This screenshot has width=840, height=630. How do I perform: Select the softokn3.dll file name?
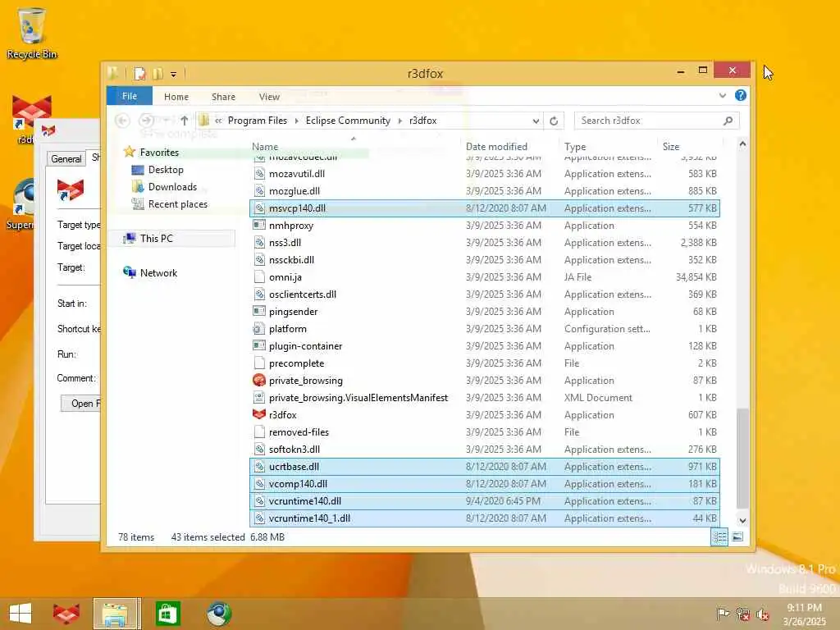click(x=294, y=450)
